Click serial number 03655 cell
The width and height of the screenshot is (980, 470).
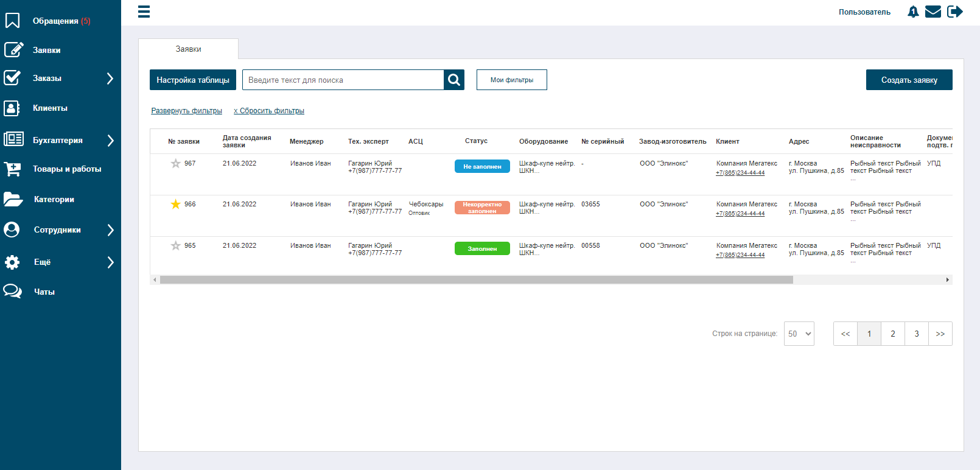590,204
